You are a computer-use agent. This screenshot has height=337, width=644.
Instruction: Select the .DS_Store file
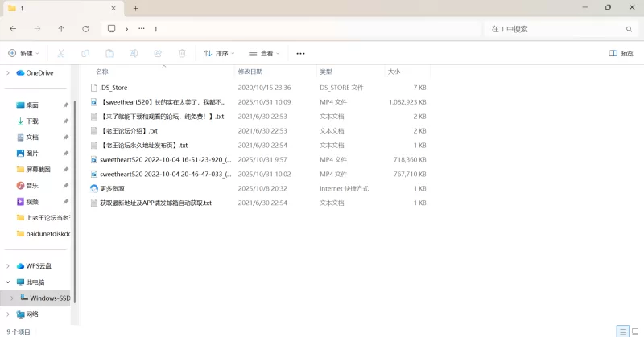(x=114, y=87)
